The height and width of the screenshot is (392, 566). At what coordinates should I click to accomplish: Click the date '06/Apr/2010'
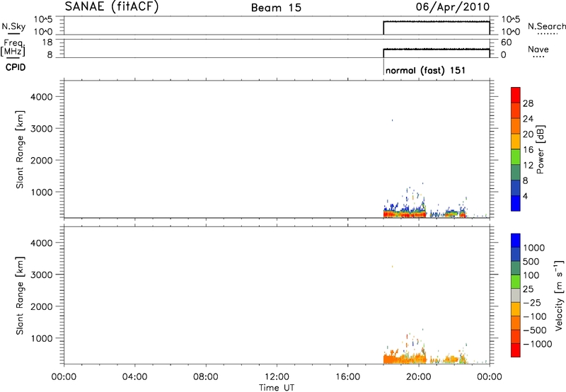pyautogui.click(x=453, y=7)
